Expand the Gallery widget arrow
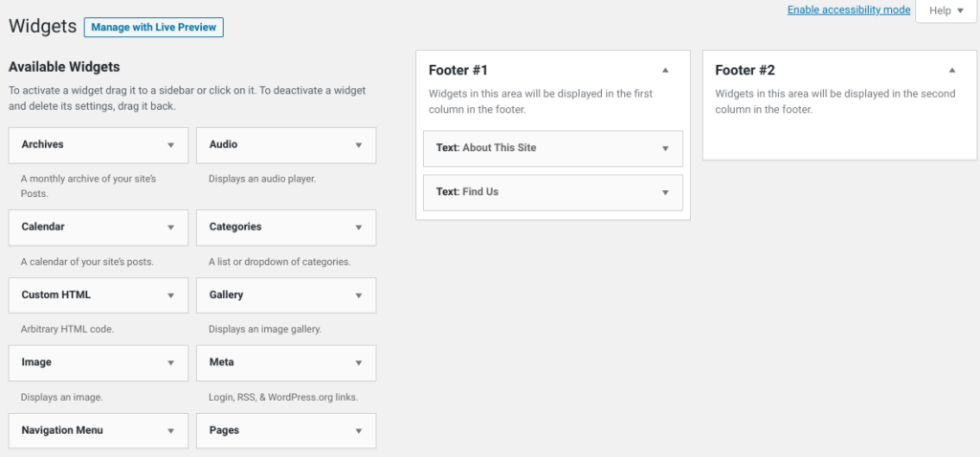Screen dimensions: 980x457 359,295
